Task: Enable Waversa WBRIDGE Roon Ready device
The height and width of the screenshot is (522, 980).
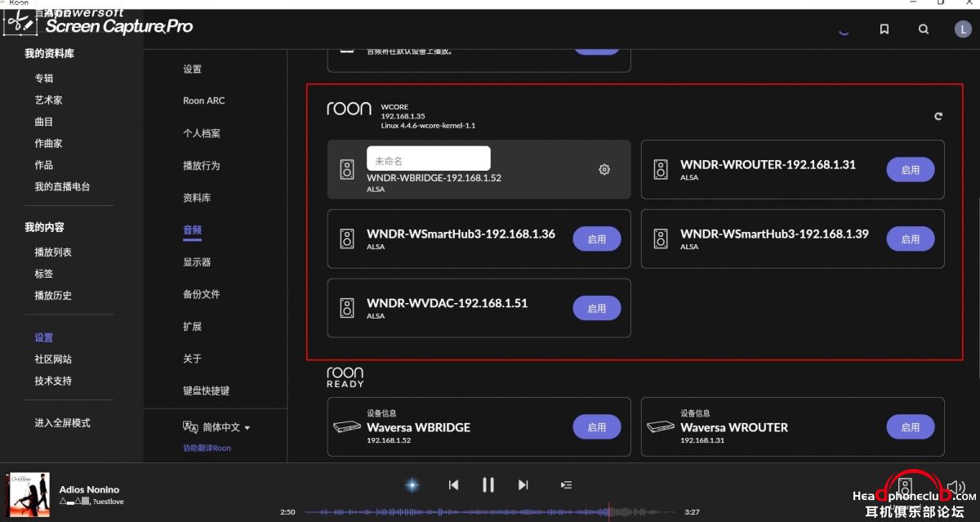Action: coord(597,427)
